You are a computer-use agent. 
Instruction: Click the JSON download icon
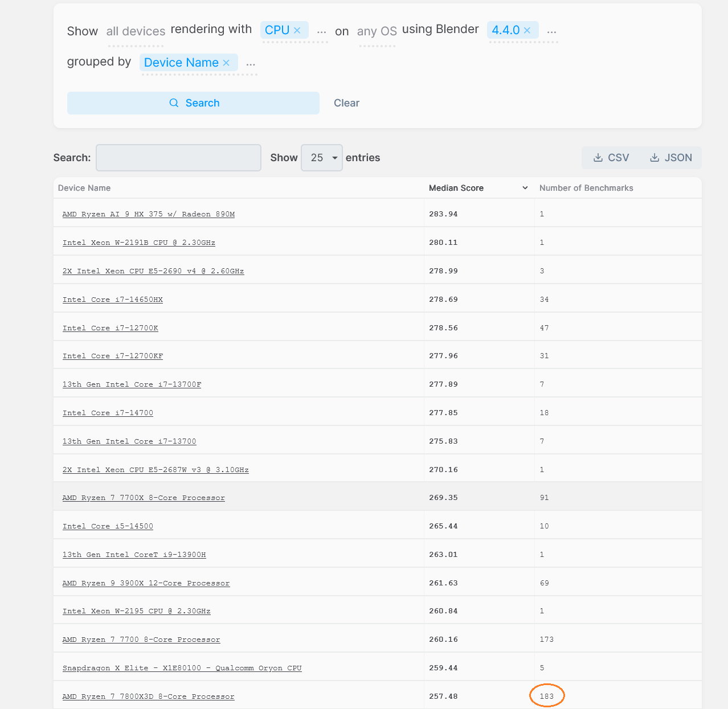(655, 158)
